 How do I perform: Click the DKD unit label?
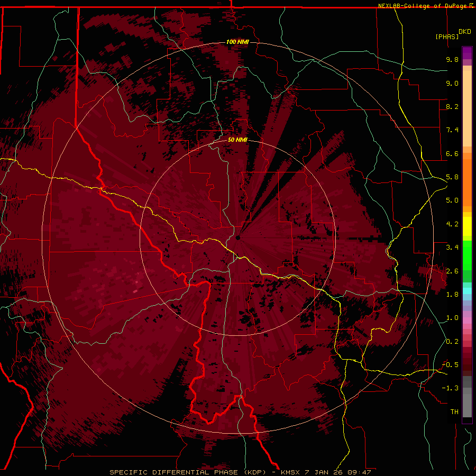[x=464, y=32]
